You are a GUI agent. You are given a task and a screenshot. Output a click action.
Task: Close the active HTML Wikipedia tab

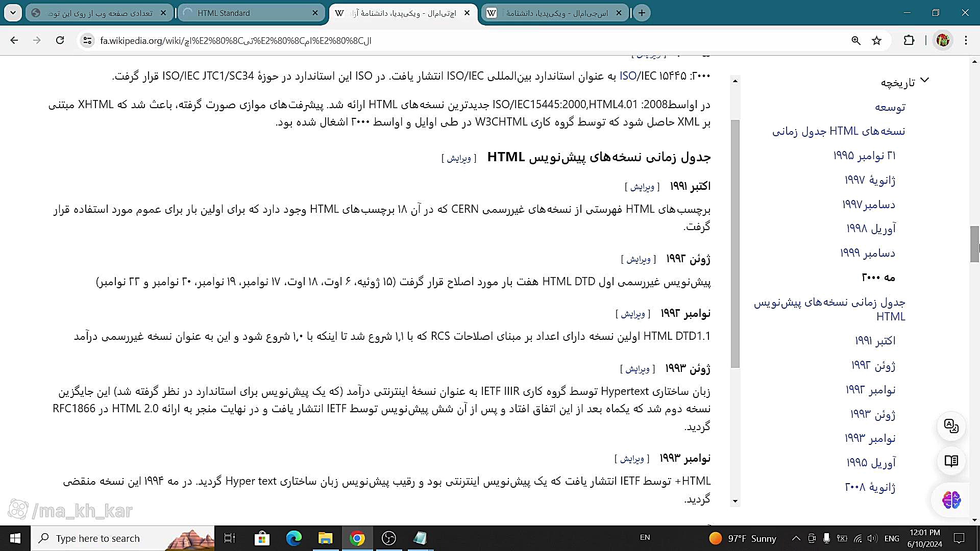coord(467,13)
